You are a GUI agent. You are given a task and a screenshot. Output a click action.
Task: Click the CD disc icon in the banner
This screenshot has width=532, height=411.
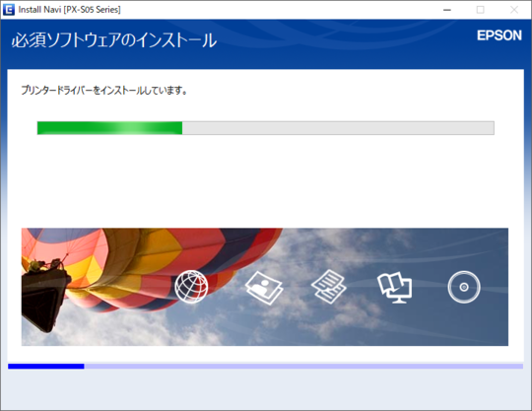464,287
